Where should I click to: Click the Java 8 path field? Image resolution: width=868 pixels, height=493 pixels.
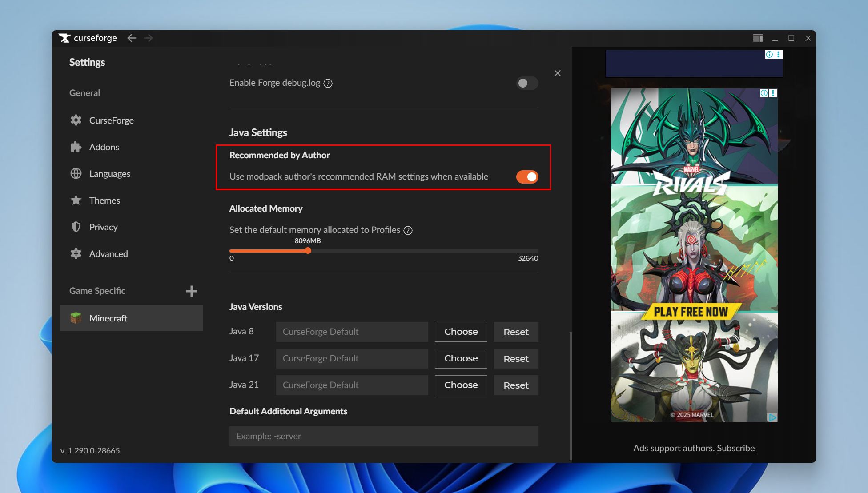pos(352,332)
